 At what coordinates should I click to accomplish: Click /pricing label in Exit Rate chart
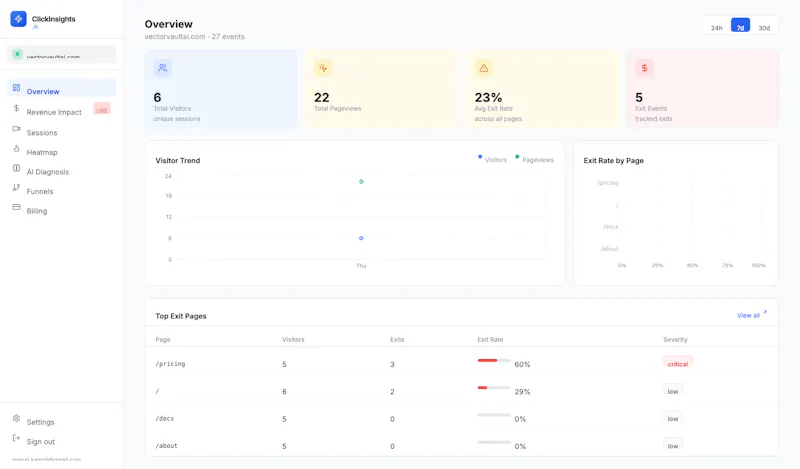pyautogui.click(x=608, y=183)
